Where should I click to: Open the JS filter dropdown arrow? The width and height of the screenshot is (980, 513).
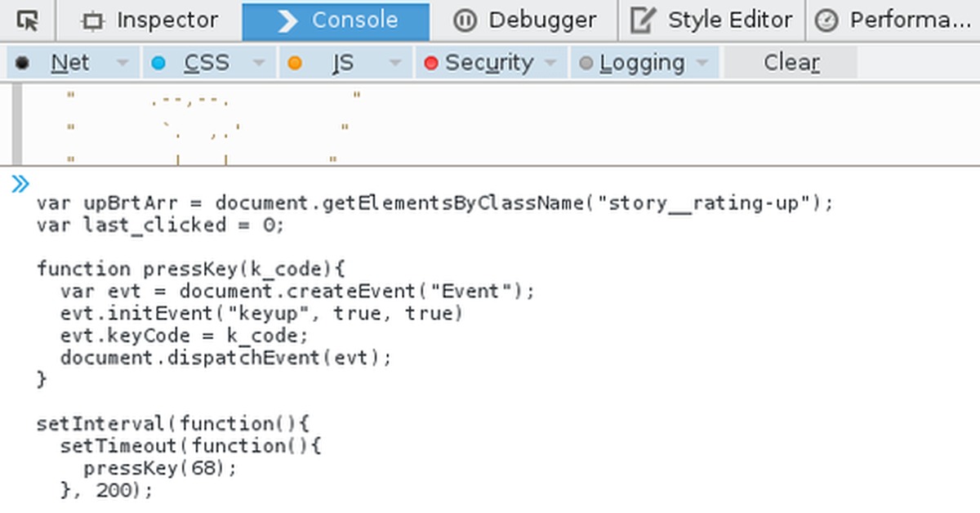click(395, 63)
